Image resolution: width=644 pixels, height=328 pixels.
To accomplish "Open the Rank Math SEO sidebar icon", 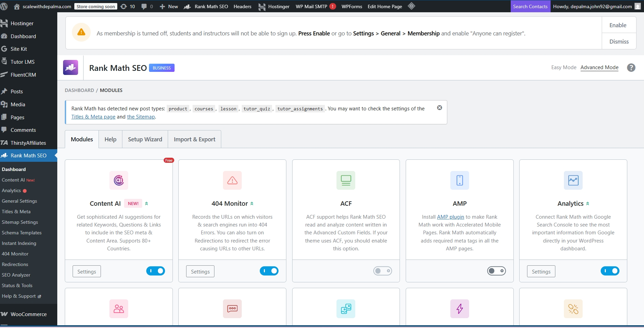I will coord(4,155).
